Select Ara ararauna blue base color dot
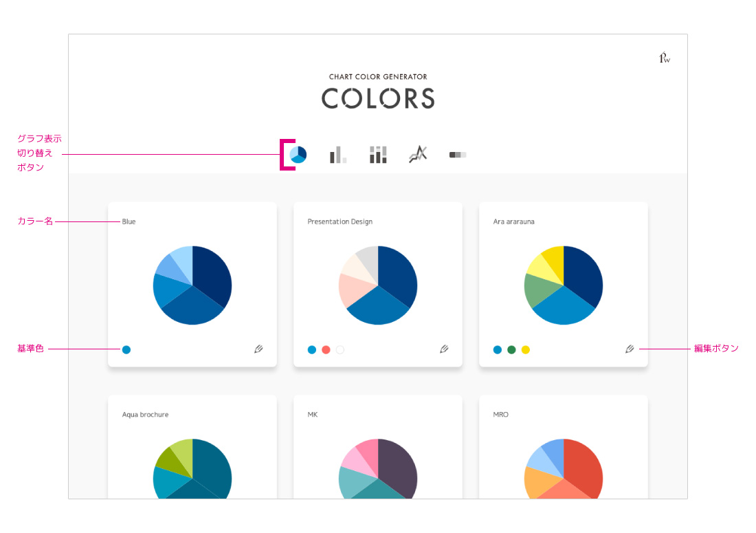This screenshot has width=756, height=533. [498, 349]
